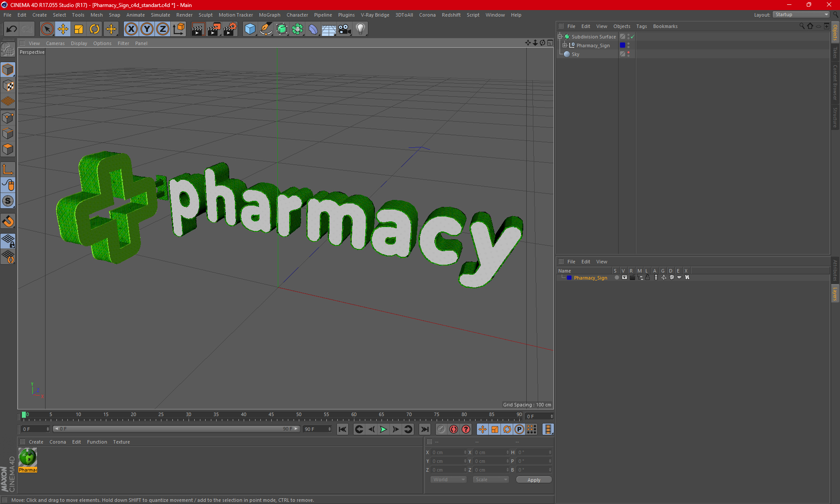Add a light object

tap(360, 29)
